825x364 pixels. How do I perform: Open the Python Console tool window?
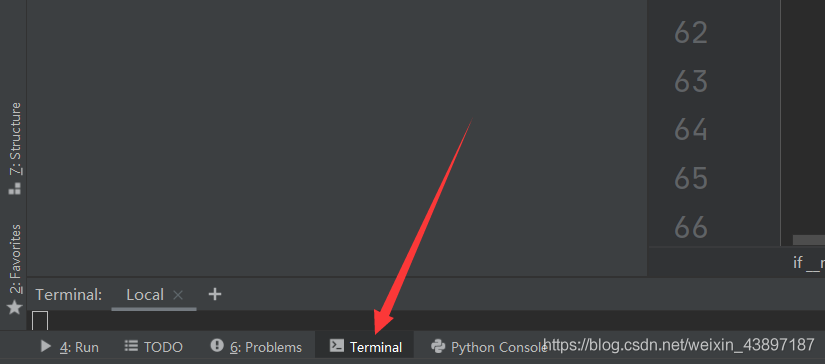pyautogui.click(x=489, y=347)
